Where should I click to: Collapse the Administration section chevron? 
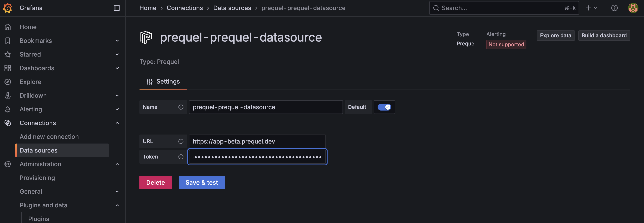tap(117, 164)
